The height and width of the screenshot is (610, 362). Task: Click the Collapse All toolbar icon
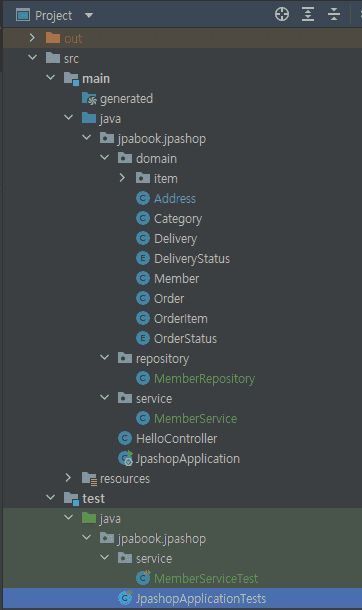coord(334,14)
